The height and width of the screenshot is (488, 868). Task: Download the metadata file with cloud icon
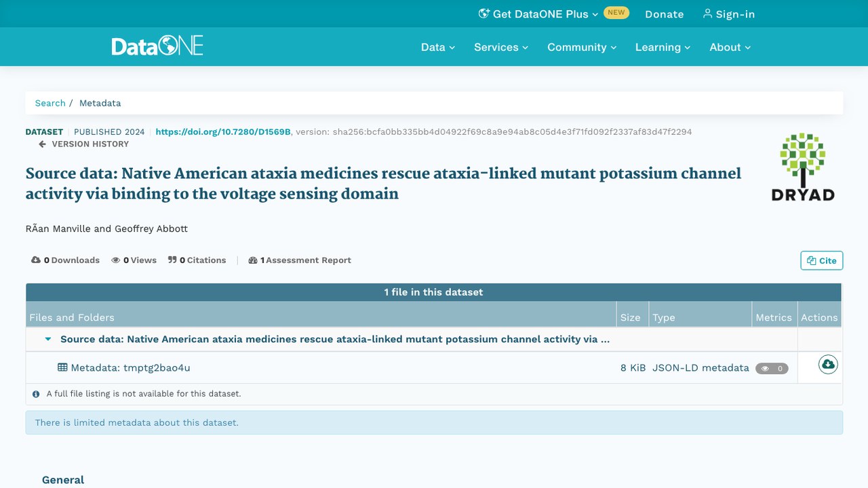click(x=828, y=365)
